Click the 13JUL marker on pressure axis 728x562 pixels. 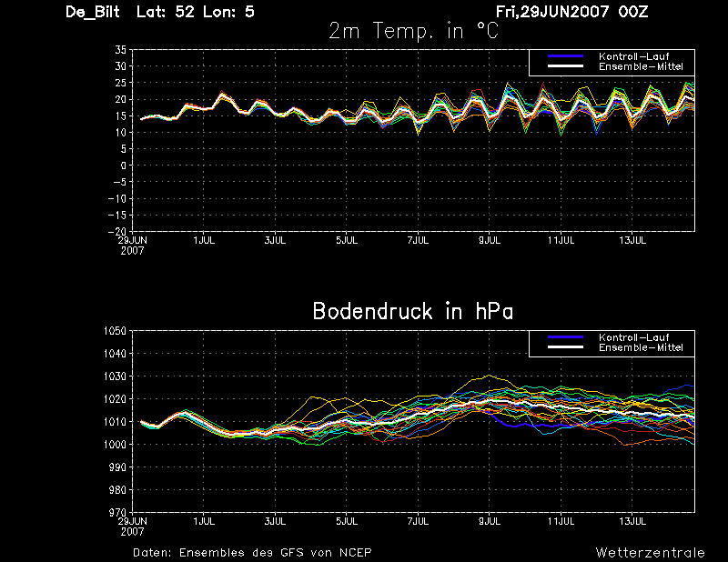click(632, 521)
